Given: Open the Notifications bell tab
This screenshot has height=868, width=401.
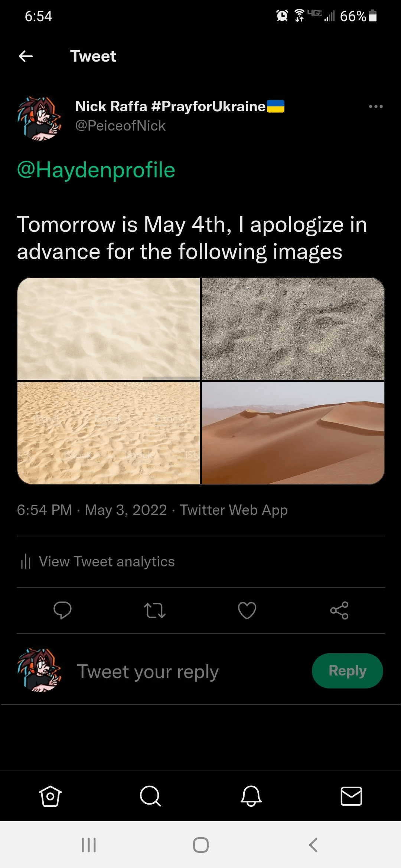Looking at the screenshot, I should coord(251,796).
